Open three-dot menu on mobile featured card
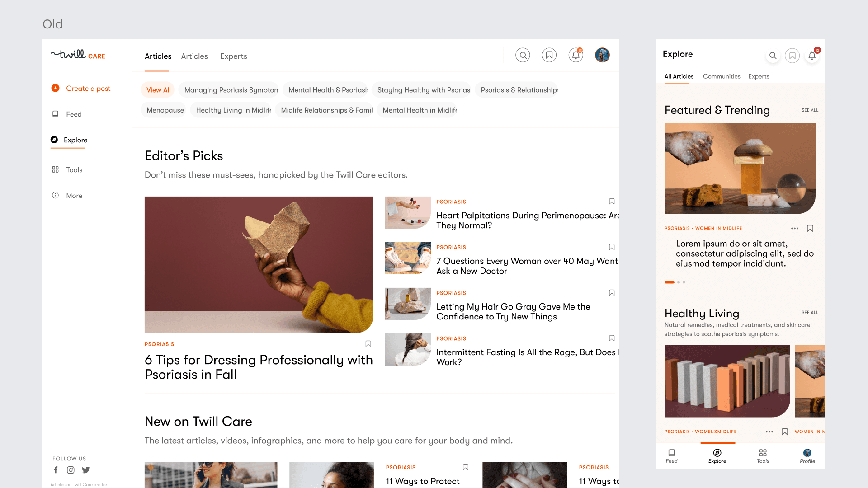This screenshot has height=488, width=868. tap(794, 229)
